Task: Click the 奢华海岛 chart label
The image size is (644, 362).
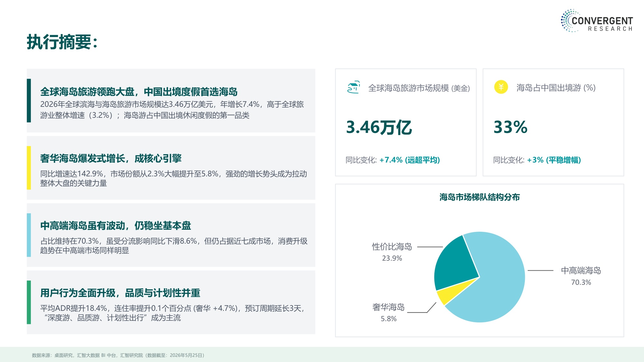Action: (x=388, y=307)
